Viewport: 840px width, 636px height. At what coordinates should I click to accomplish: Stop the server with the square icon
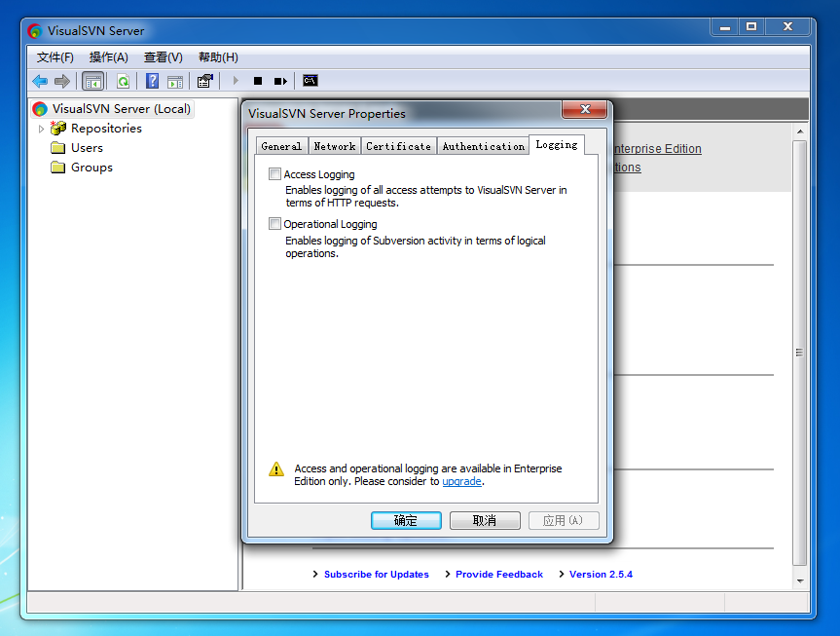click(x=258, y=81)
